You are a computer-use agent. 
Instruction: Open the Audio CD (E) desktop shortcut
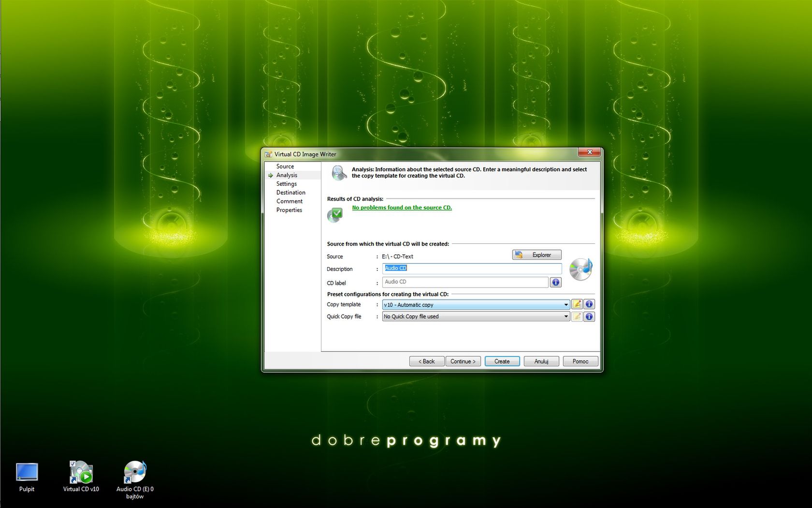point(135,480)
